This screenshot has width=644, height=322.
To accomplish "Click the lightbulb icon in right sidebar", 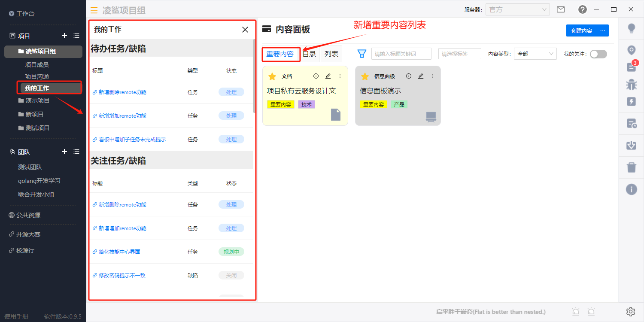I will pos(632,28).
